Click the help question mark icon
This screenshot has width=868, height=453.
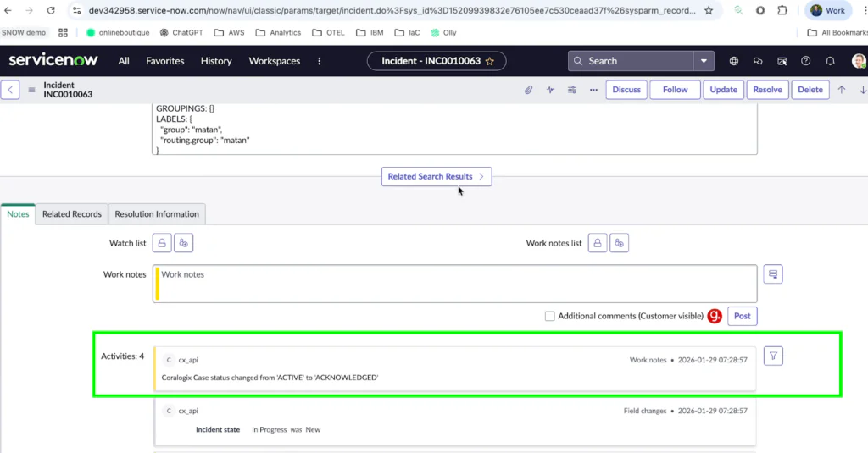pos(806,61)
